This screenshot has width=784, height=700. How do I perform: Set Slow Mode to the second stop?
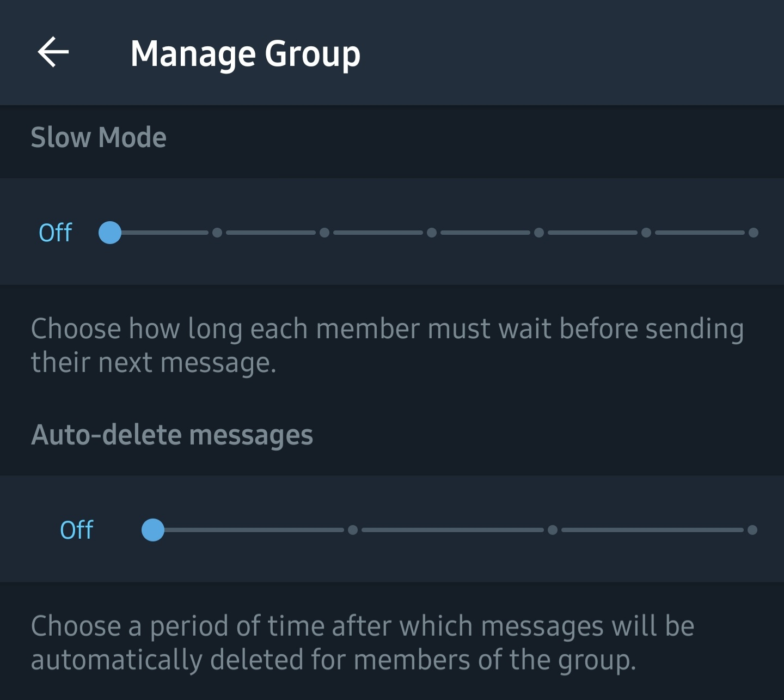click(x=217, y=233)
